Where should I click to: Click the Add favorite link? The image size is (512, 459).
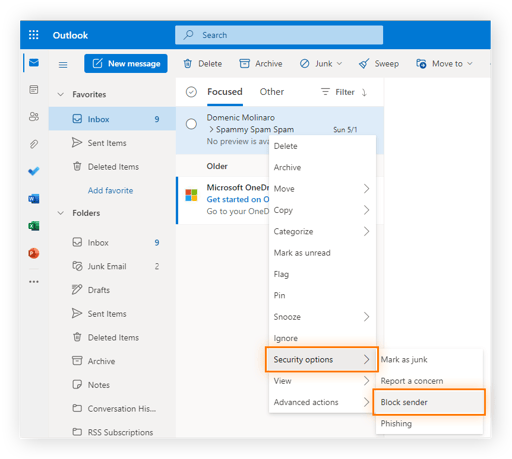110,190
